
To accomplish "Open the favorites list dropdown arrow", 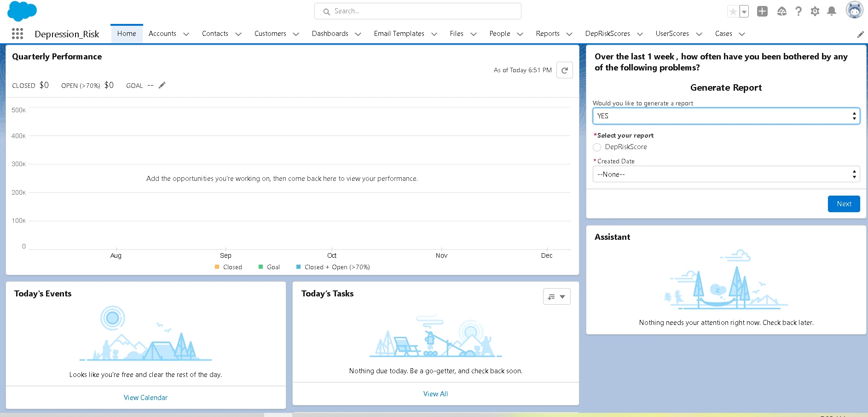I will point(744,12).
